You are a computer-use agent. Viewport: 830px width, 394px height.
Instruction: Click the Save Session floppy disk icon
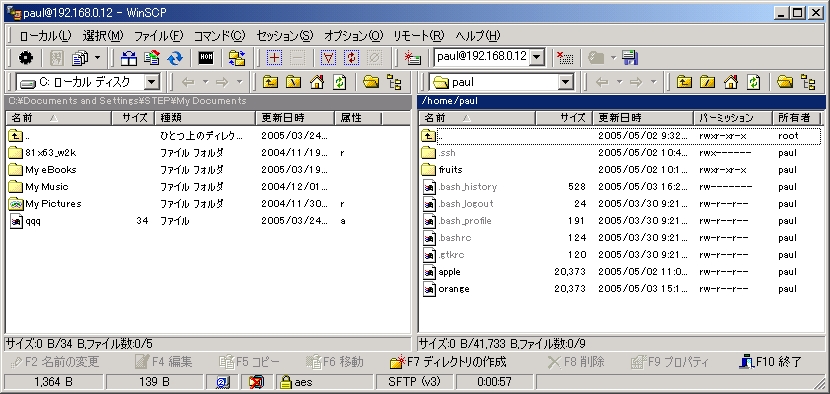630,58
